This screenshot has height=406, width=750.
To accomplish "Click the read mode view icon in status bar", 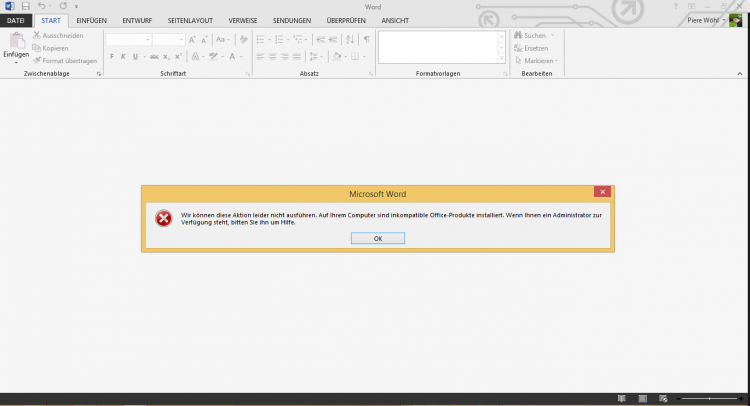I will coord(621,398).
